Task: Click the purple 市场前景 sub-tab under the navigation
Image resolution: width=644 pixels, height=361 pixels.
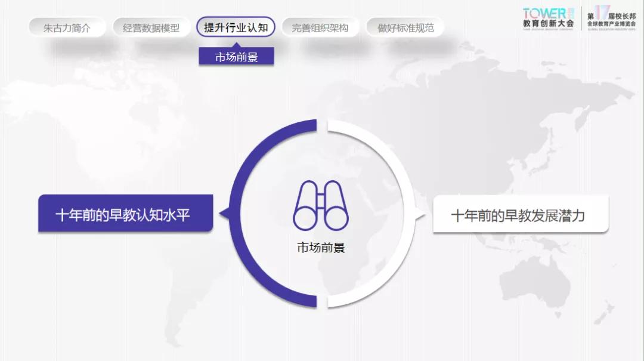Action: 236,57
